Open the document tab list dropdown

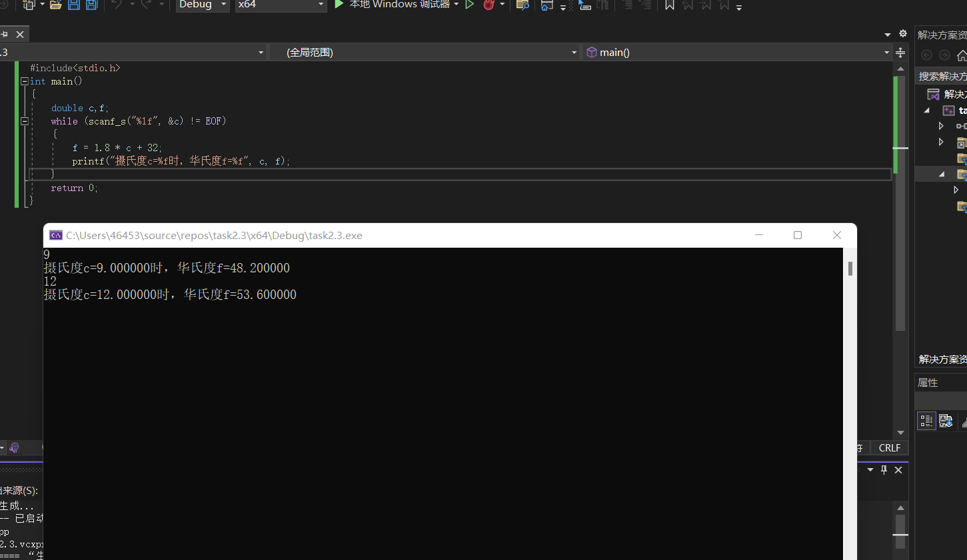(888, 35)
